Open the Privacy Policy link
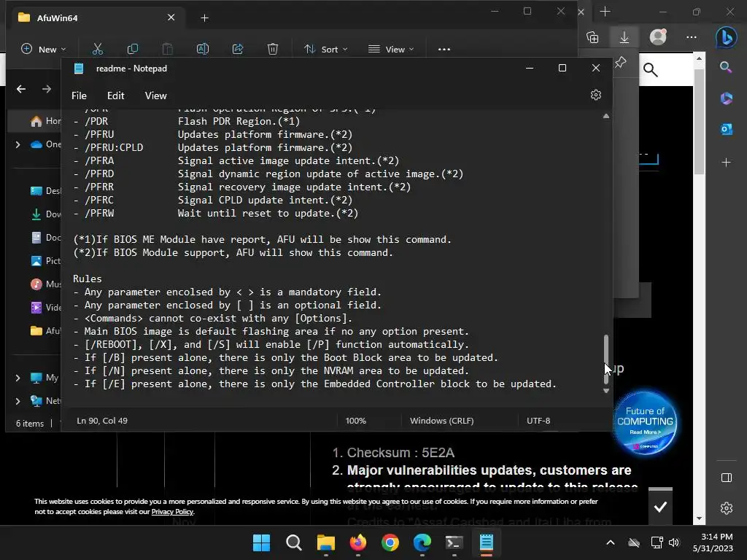The height and width of the screenshot is (560, 747). [172, 512]
